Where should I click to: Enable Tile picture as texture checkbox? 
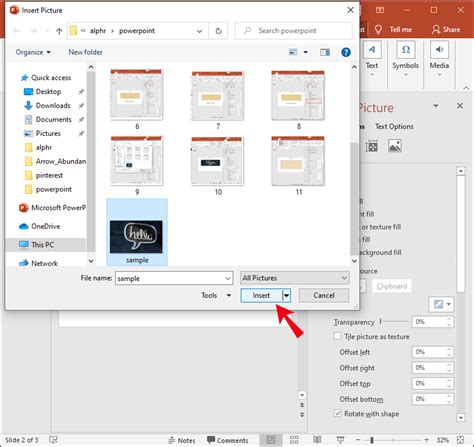(x=338, y=336)
